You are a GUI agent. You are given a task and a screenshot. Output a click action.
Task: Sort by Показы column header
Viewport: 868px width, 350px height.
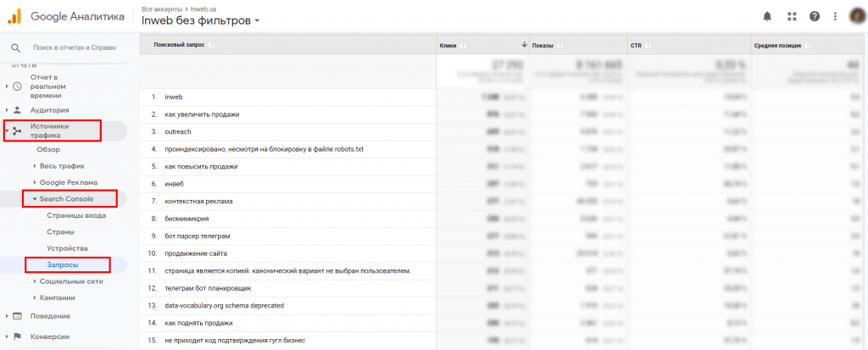543,46
